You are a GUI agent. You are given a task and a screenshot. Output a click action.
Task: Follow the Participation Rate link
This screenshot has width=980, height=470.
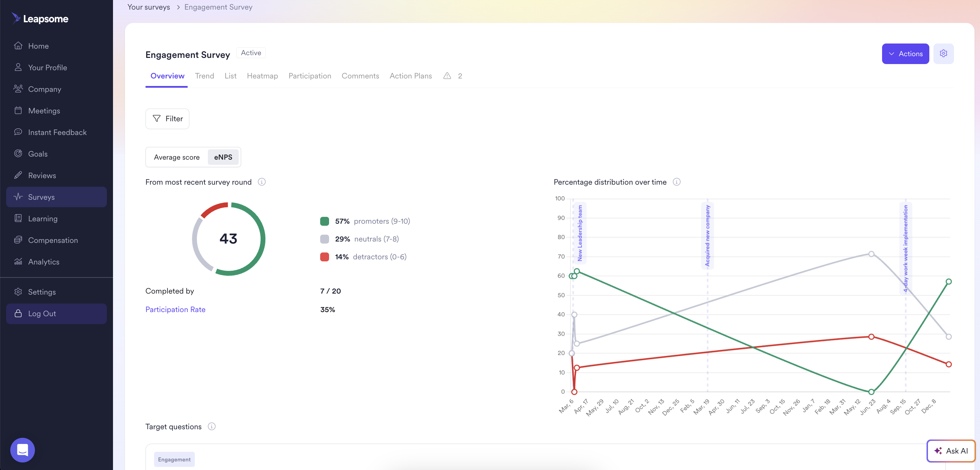pos(175,309)
